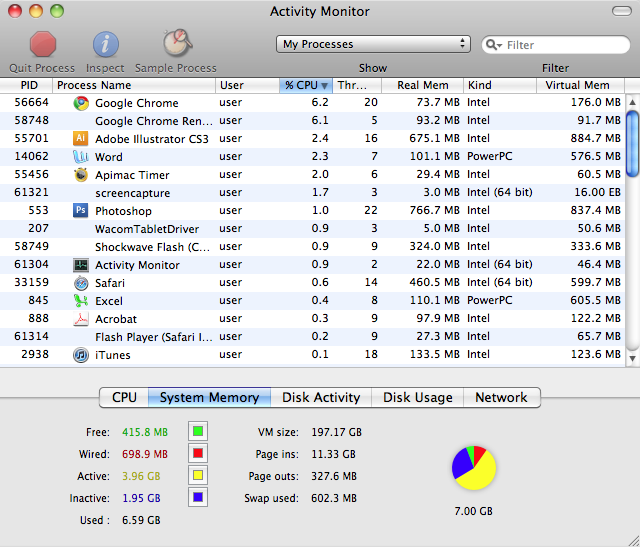The height and width of the screenshot is (547, 640).
Task: Click the 16.00 EB virtual memory value
Action: [598, 192]
